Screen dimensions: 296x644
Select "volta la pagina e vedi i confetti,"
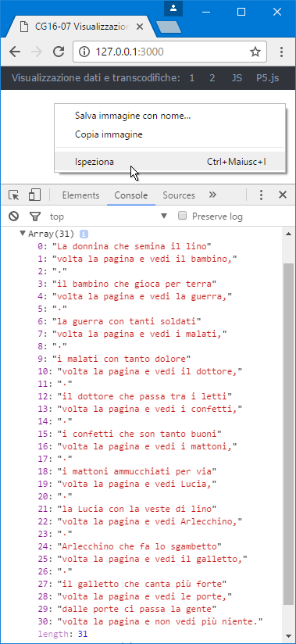coord(150,408)
